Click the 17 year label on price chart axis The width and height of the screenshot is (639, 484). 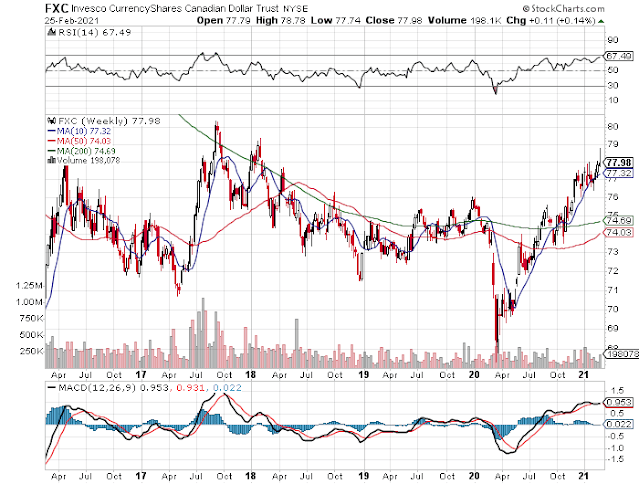tap(141, 374)
